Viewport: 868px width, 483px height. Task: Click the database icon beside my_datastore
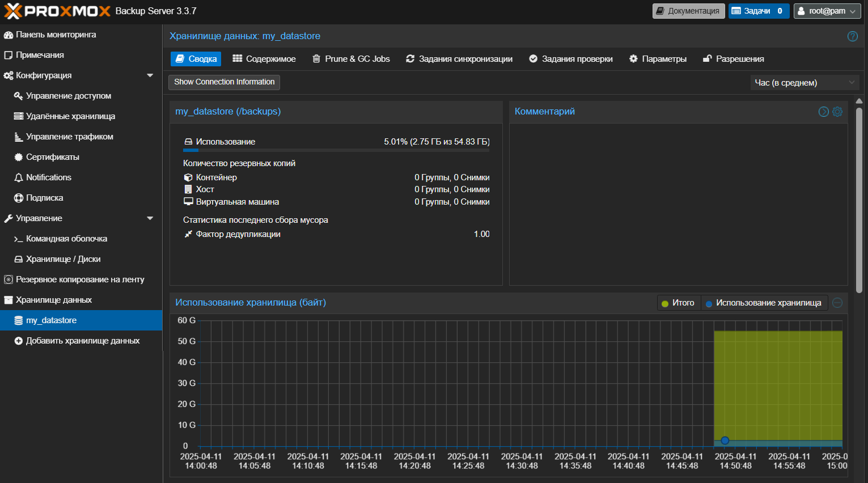(19, 320)
